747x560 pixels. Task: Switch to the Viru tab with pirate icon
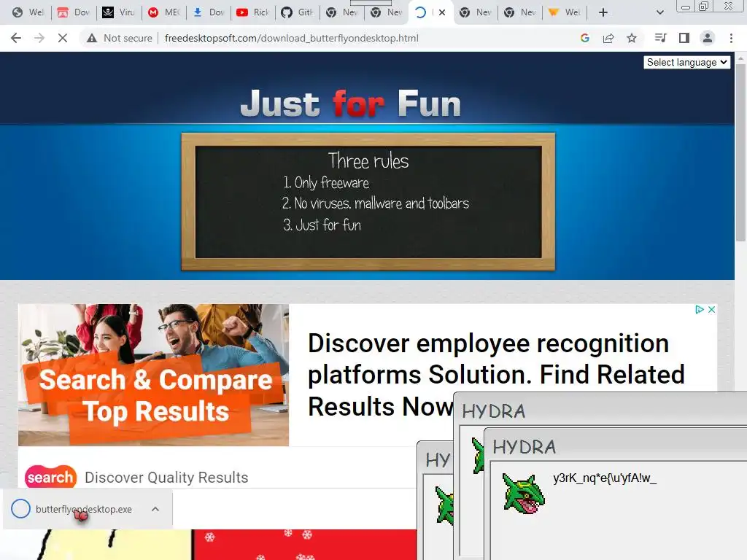point(119,12)
